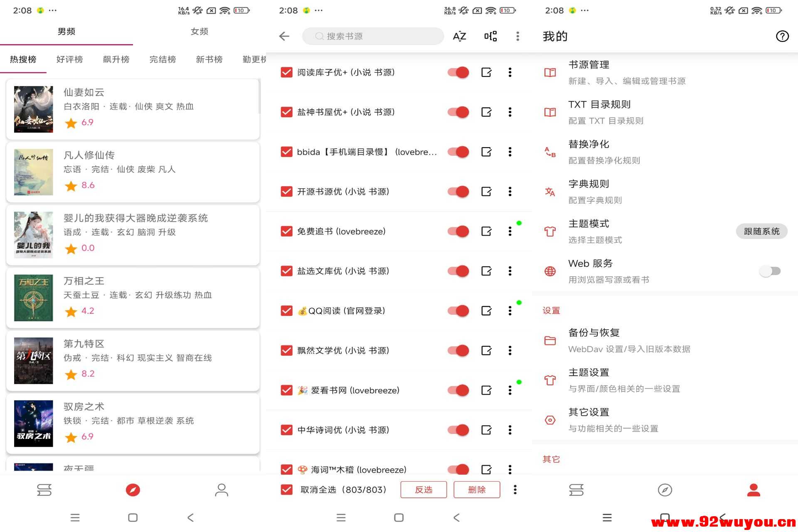Screen dimensions: 798x532
Task: Open the help question mark on 我的 page
Action: (x=783, y=36)
